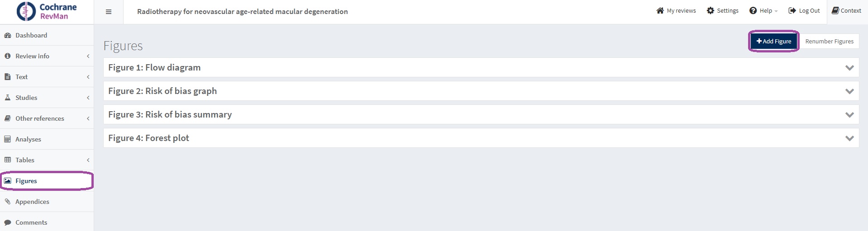Open the Studies sidebar section
This screenshot has width=868, height=231.
(x=26, y=98)
